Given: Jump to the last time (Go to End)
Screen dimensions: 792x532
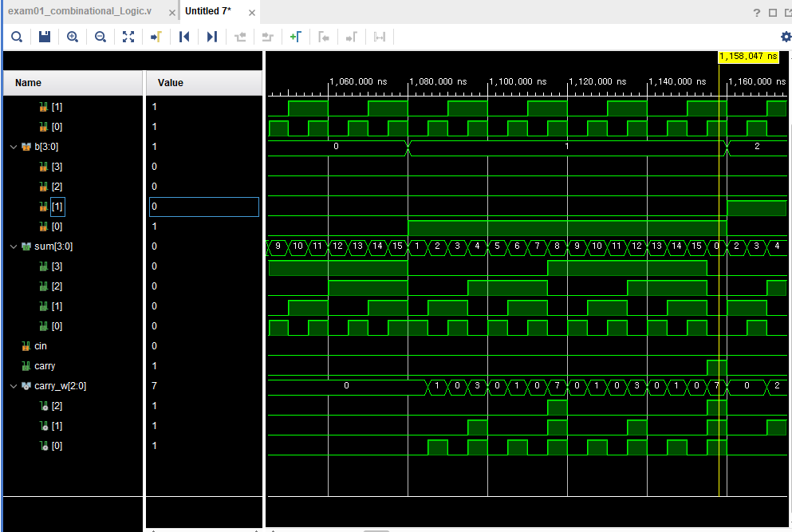Looking at the screenshot, I should 212,37.
